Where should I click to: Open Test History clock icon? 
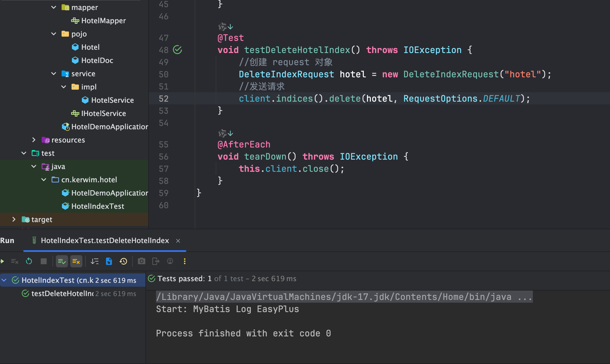point(123,261)
